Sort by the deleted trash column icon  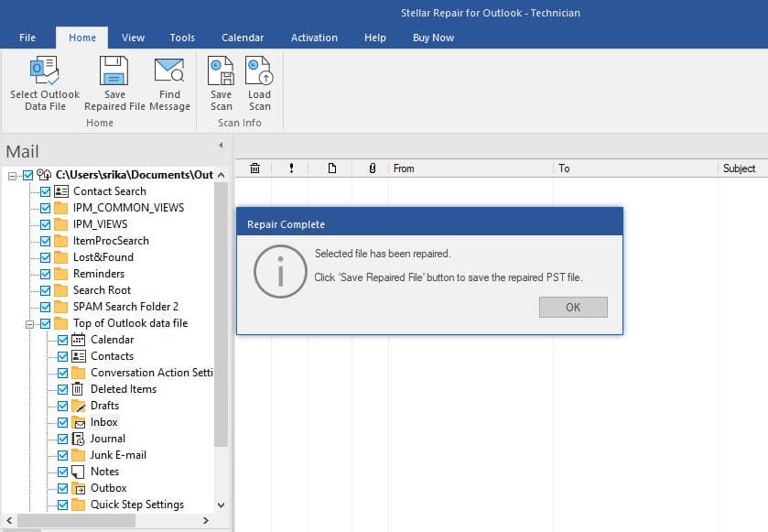[254, 168]
